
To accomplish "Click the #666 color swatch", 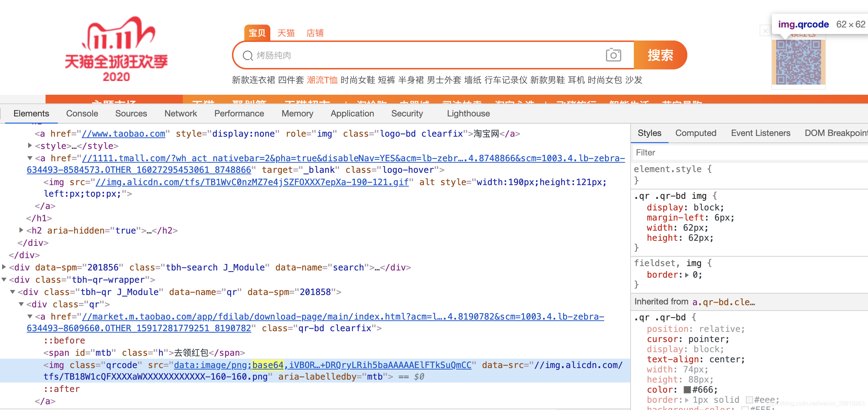I will tap(687, 390).
